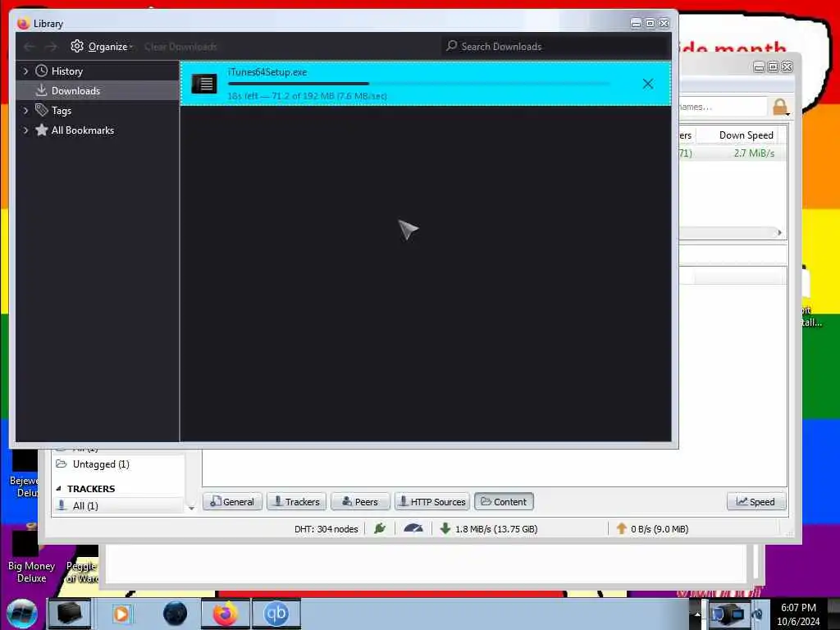The image size is (840, 630).
Task: Cancel the iTunes64Setup.exe download
Action: 648,84
